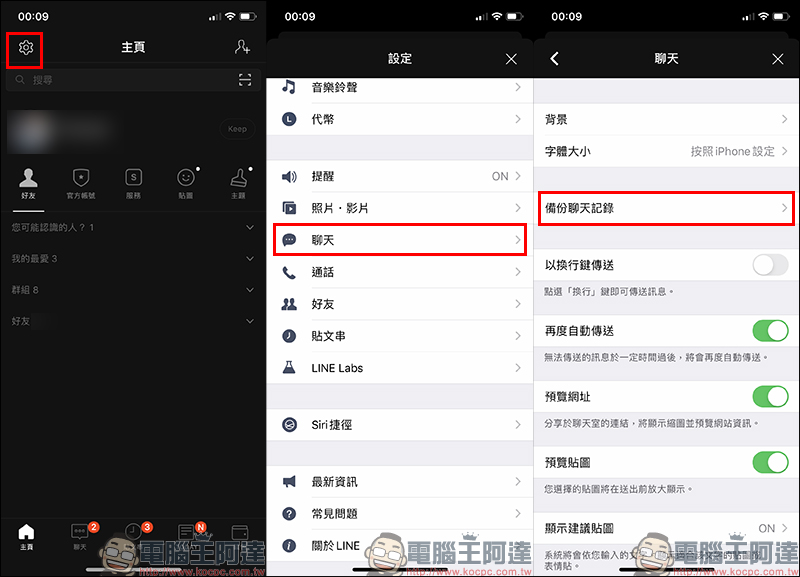Screen dimensions: 800x577
Task: Open the timeline clock tab with badge 3
Action: 134,533
